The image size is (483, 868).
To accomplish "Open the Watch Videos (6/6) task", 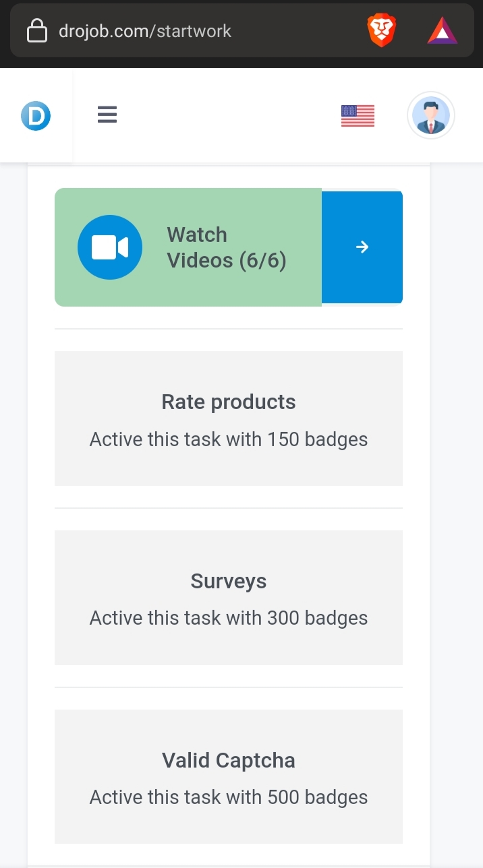I will pyautogui.click(x=227, y=247).
